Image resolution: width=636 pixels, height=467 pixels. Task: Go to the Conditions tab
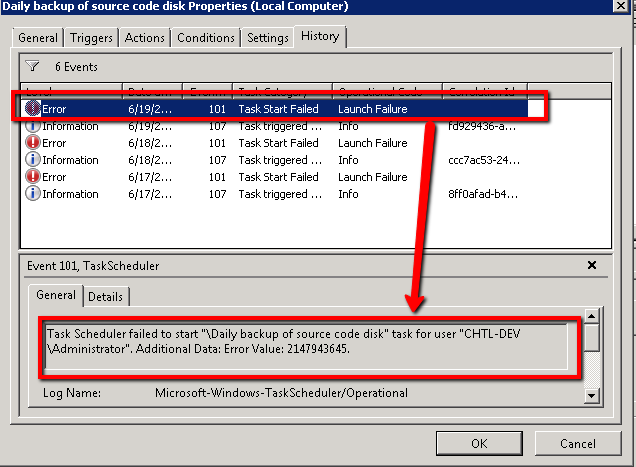(x=205, y=38)
